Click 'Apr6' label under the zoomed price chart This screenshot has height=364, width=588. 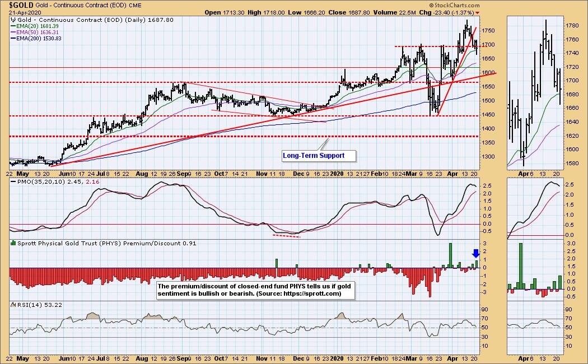pos(525,174)
